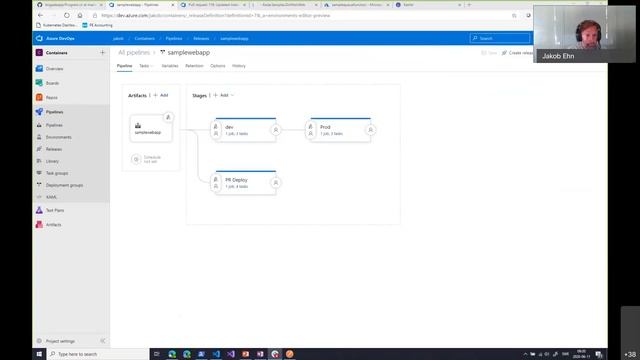Viewport: 640px width, 360px height.
Task: Go to Releases in sidebar
Action: 53,149
